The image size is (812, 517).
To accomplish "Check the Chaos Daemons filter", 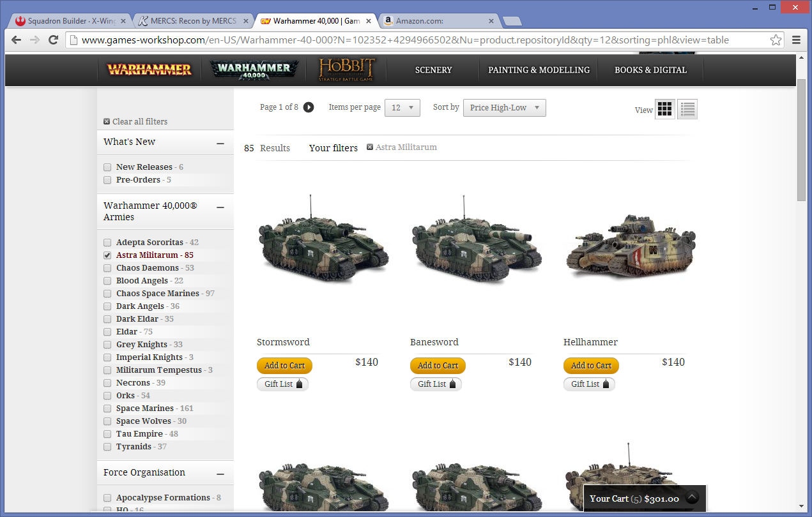I will coord(107,268).
